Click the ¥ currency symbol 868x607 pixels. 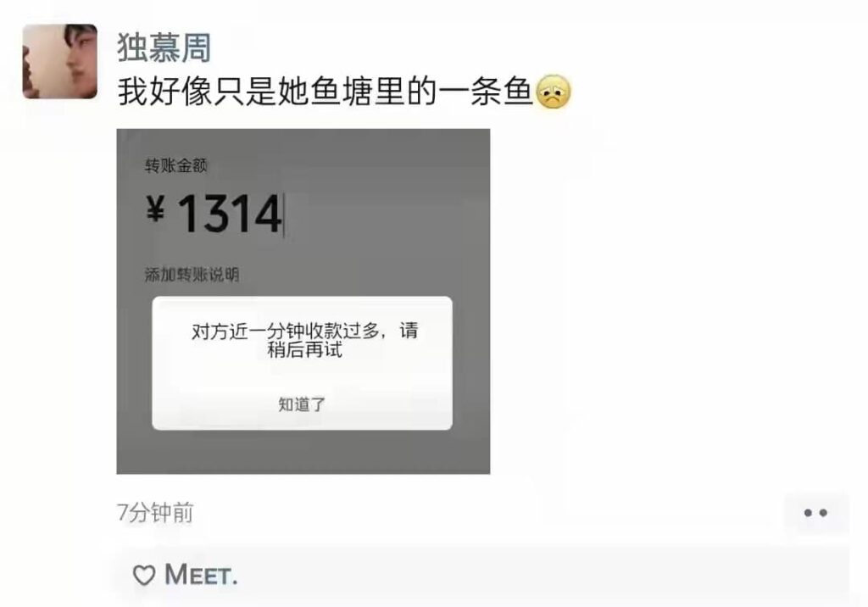(156, 210)
